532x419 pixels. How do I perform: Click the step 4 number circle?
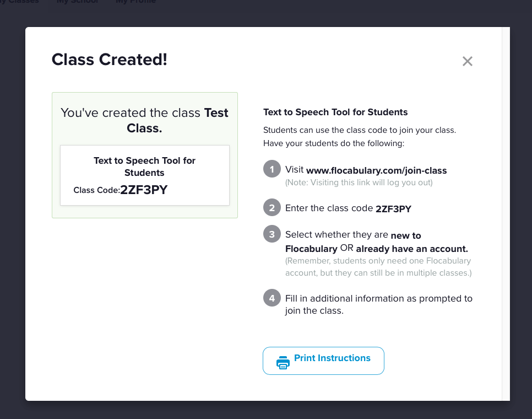[x=272, y=298]
